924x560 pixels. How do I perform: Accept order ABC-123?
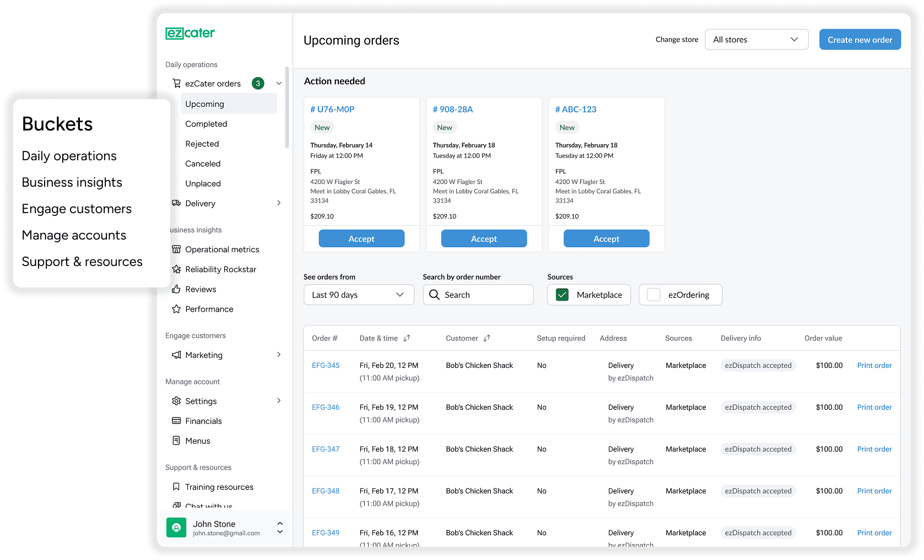606,238
